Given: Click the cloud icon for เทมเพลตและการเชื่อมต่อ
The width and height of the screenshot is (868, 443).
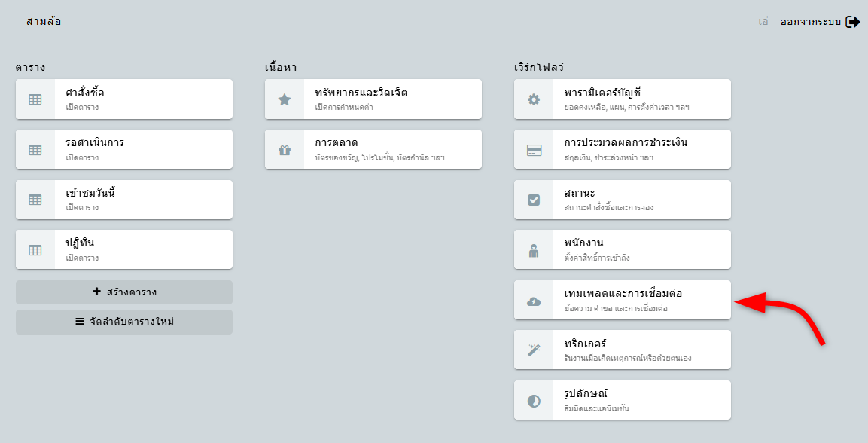Looking at the screenshot, I should 534,301.
